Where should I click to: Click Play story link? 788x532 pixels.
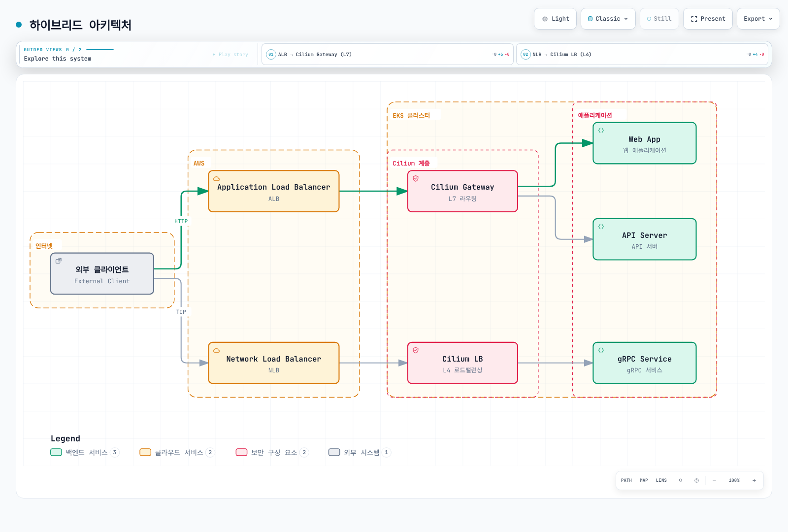230,55
